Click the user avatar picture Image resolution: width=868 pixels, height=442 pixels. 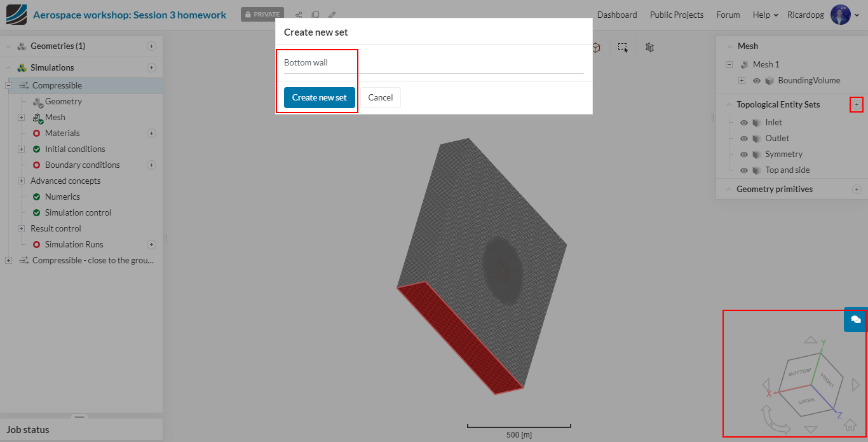pyautogui.click(x=840, y=15)
